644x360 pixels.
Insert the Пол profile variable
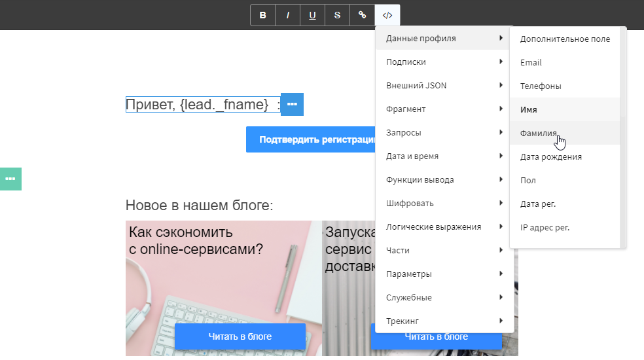pos(565,181)
